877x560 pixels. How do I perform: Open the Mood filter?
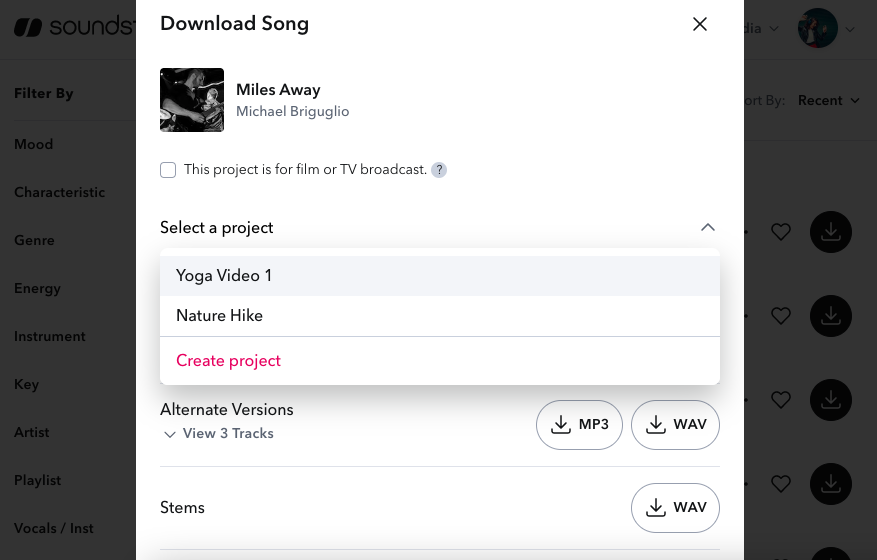click(33, 144)
